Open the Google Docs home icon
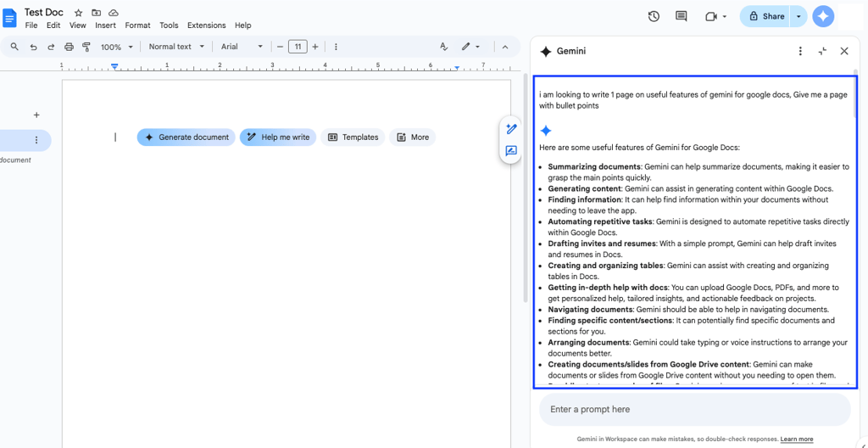 [x=10, y=18]
